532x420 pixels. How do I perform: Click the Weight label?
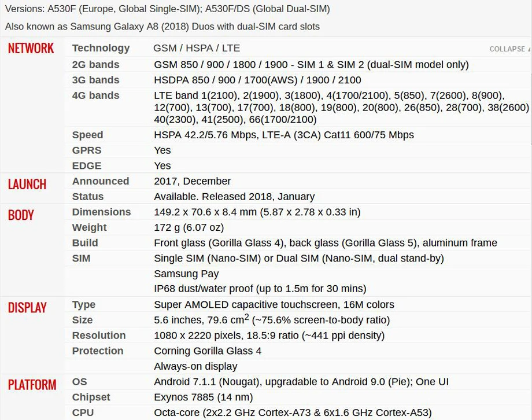coord(89,227)
